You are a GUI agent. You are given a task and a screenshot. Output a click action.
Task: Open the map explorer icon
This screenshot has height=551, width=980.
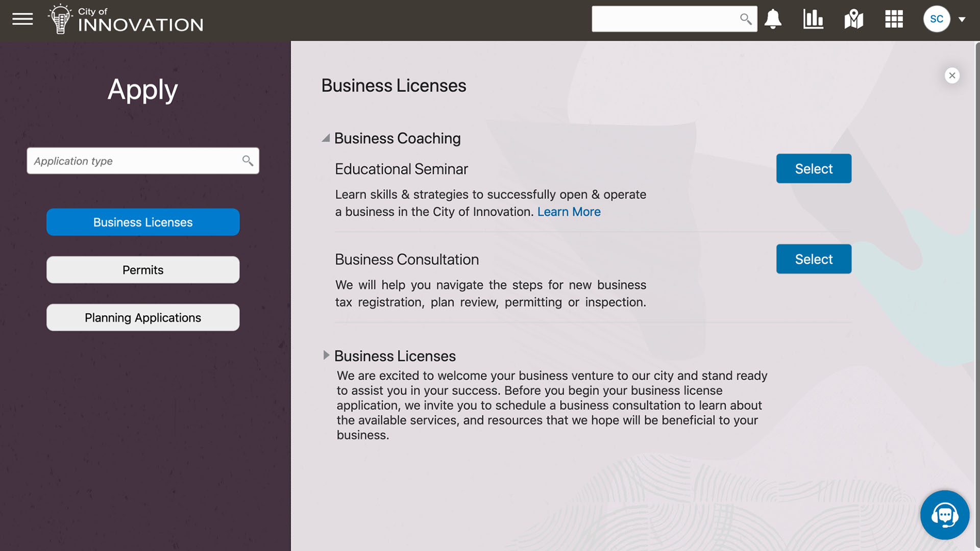click(x=853, y=19)
